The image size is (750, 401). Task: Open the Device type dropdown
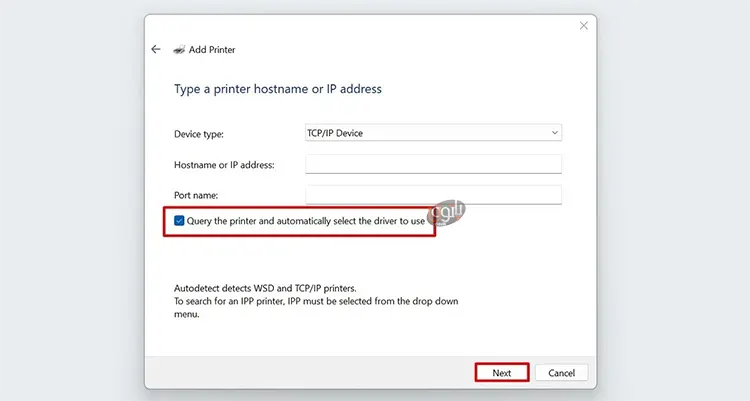[x=433, y=133]
